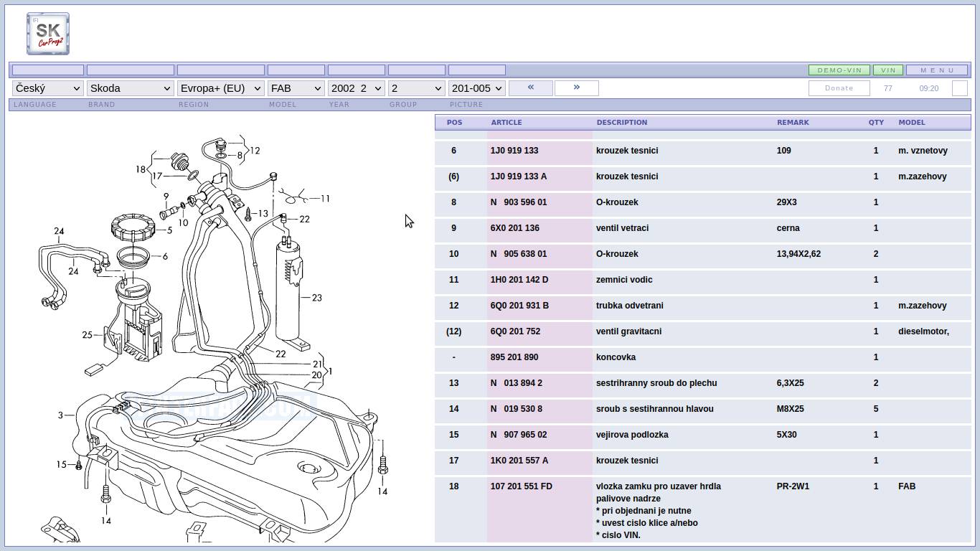Select article N 019 530 8
This screenshot has height=551, width=980.
point(517,409)
